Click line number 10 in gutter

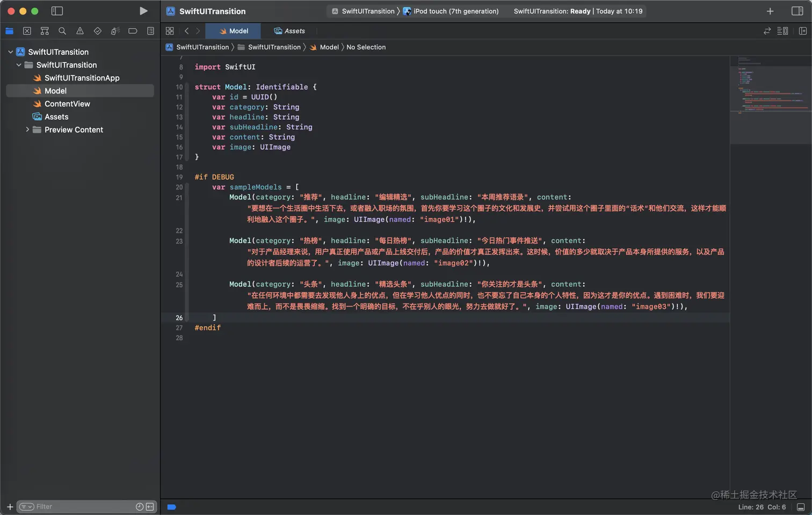(x=179, y=87)
